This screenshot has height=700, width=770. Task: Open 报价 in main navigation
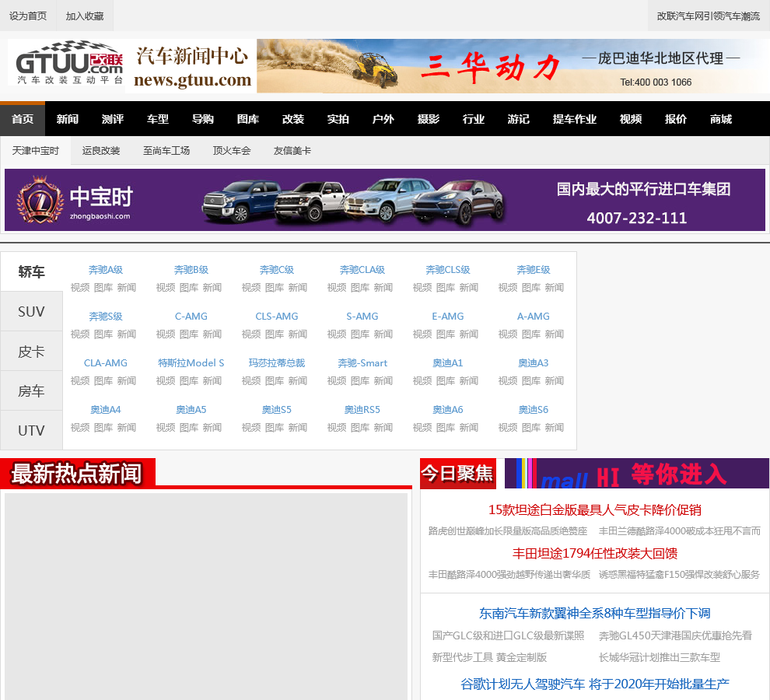676,119
